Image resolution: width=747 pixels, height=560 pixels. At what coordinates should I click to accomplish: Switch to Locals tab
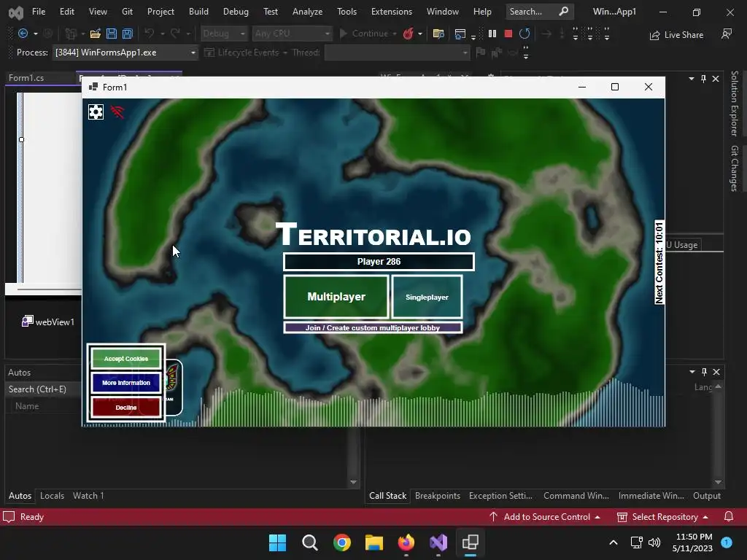coord(52,496)
